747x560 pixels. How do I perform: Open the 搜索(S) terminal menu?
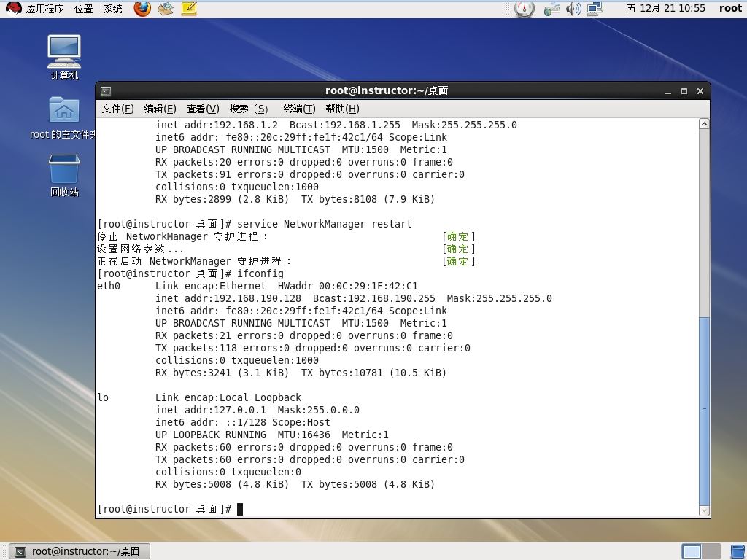248,109
